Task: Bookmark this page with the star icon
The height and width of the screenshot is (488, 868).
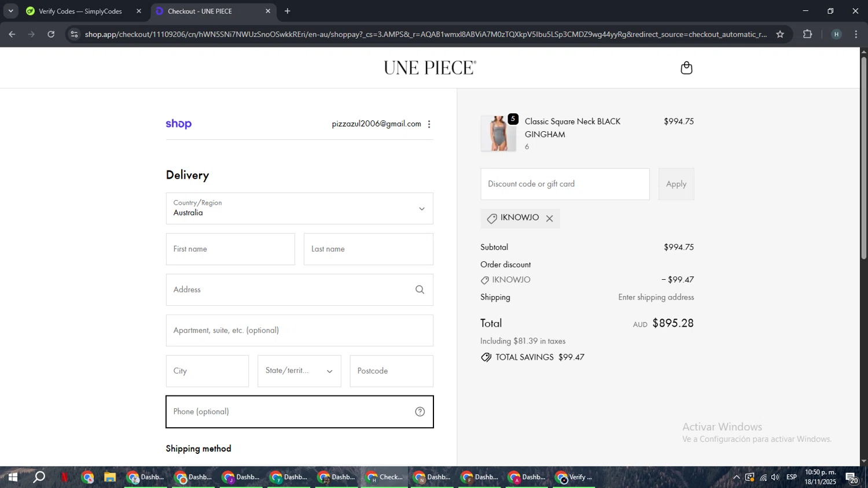Action: click(780, 34)
